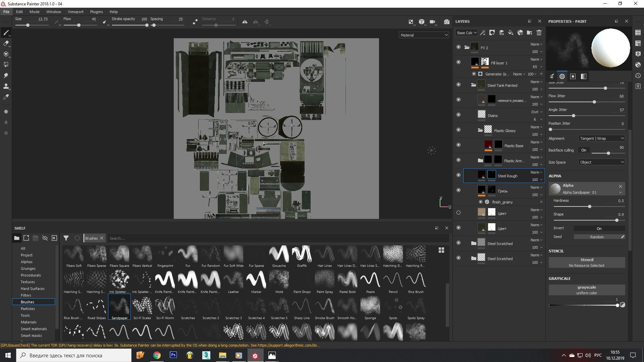Viewport: 644px width, 362px height.
Task: Select the Polygon Fill tool
Action: tap(6, 65)
